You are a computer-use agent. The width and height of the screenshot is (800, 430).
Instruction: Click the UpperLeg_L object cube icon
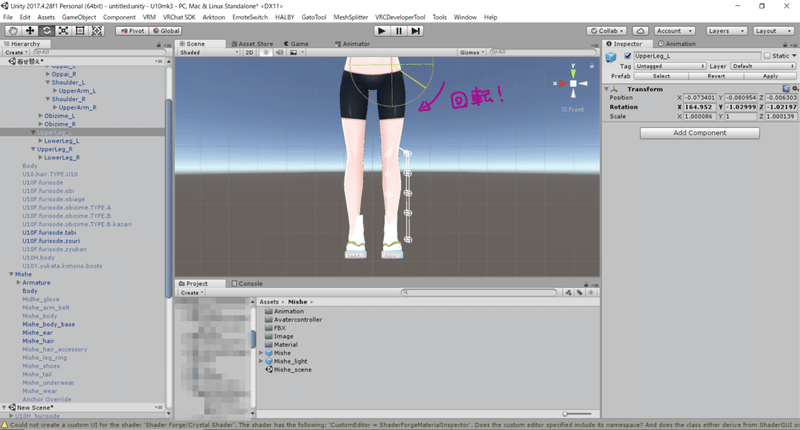coord(611,58)
